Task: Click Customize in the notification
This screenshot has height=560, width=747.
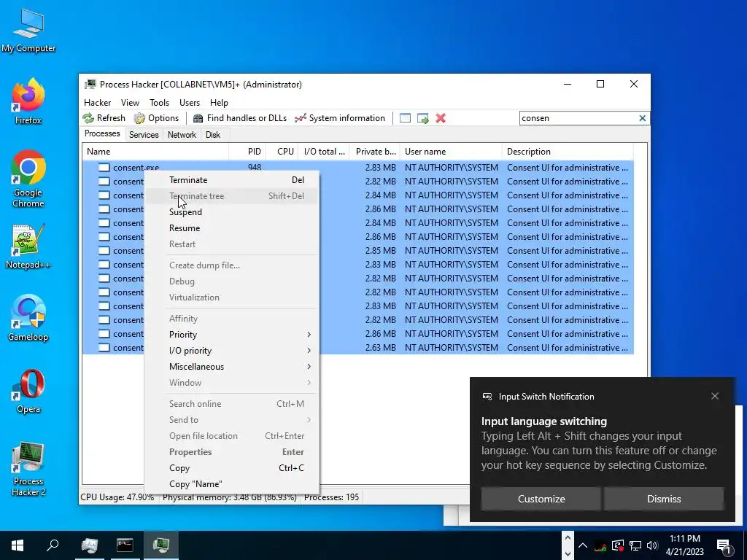Action: point(541,499)
